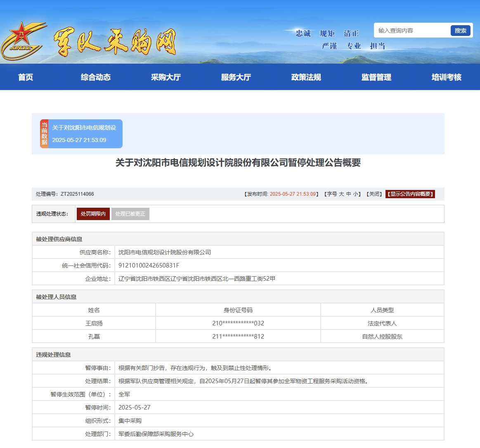Image resolution: width=480 pixels, height=448 pixels.
Task: Select the 当前数据 announcement card
Action: coord(81,134)
